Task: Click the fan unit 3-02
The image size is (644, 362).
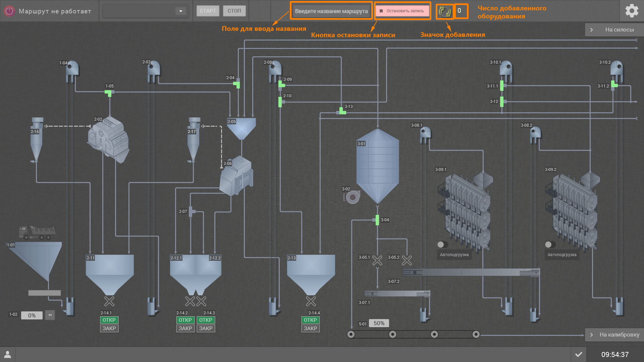Action: click(352, 197)
